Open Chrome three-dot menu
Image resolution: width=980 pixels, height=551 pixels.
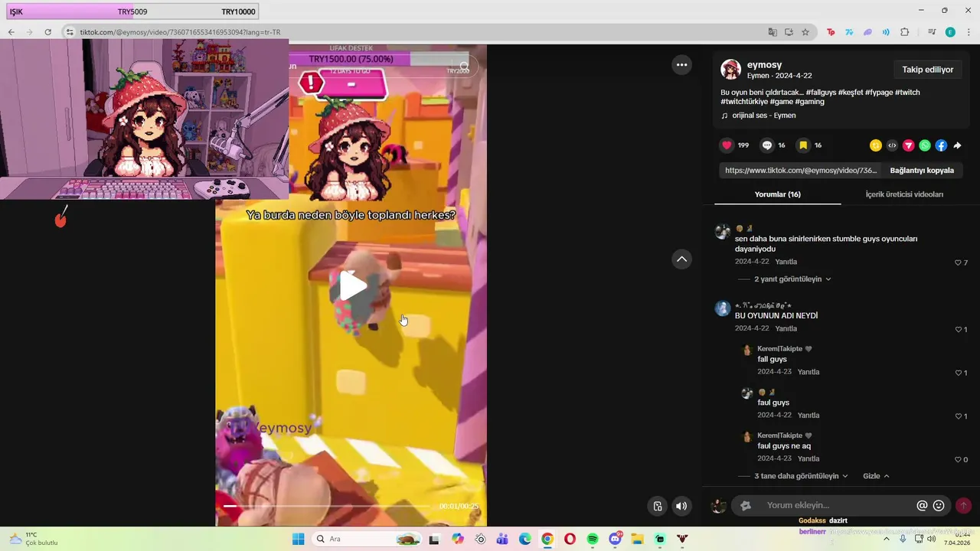[x=969, y=32]
